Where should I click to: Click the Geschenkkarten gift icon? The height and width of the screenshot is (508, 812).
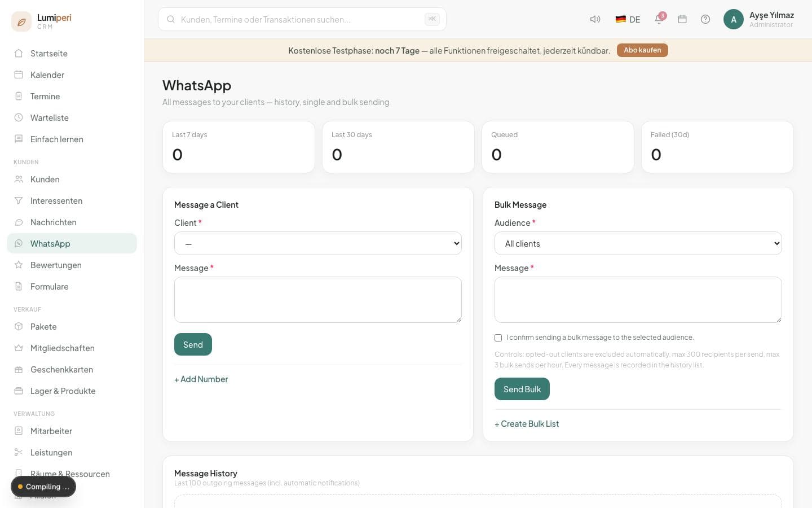tap(19, 370)
